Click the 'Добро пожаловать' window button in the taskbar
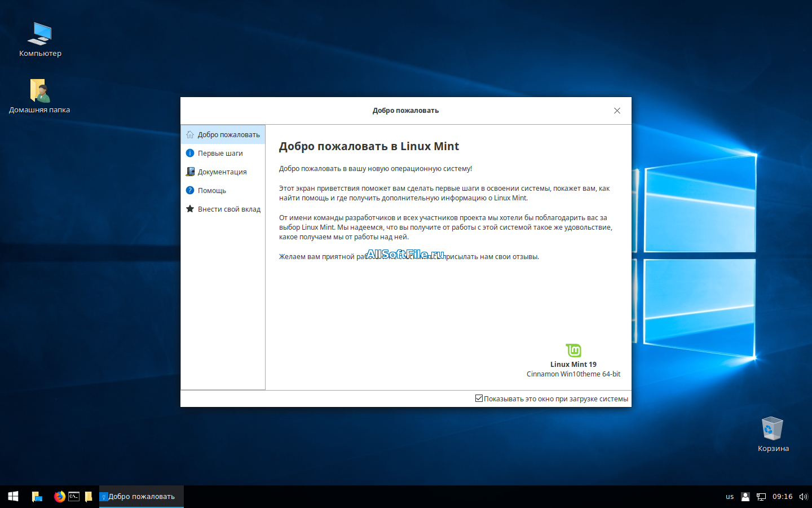812x508 pixels. coord(142,497)
